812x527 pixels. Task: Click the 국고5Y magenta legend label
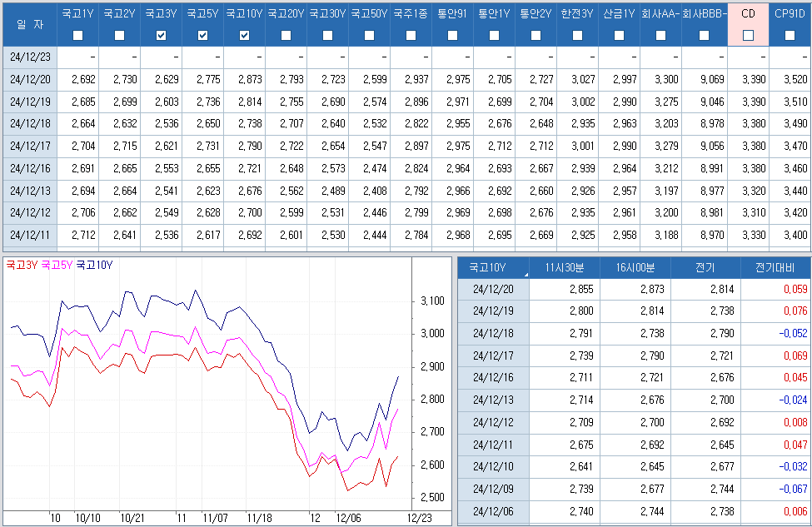tap(57, 265)
